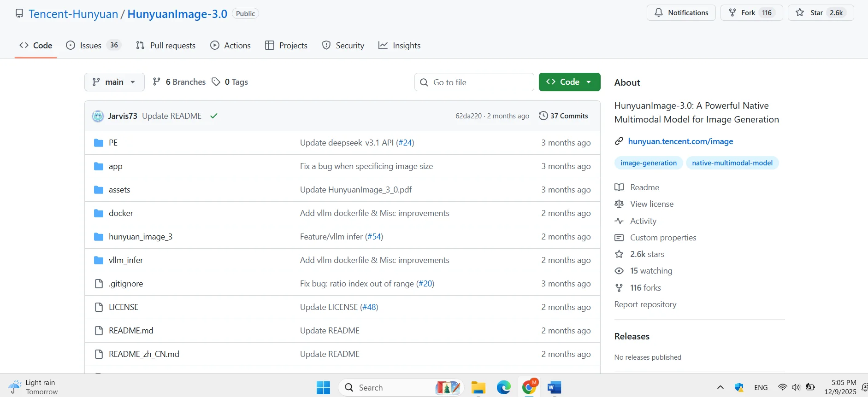Click the .gitignore file icon
868x397 pixels.
point(98,284)
